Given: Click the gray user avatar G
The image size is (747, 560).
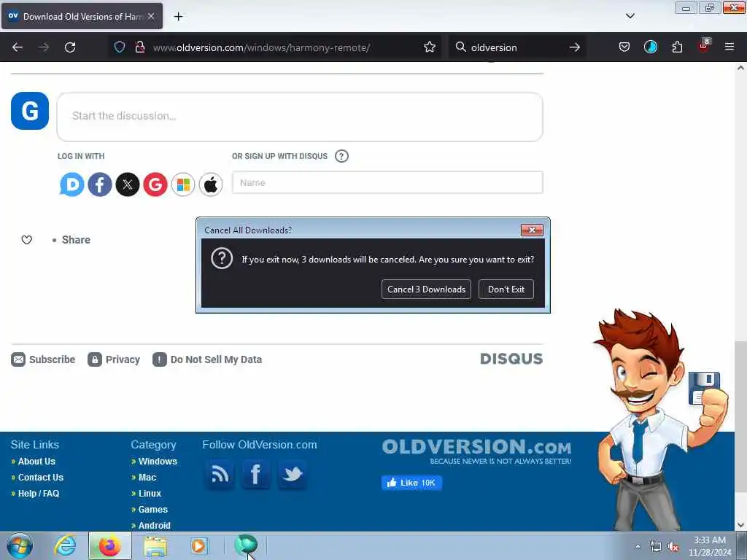Looking at the screenshot, I should 29,111.
